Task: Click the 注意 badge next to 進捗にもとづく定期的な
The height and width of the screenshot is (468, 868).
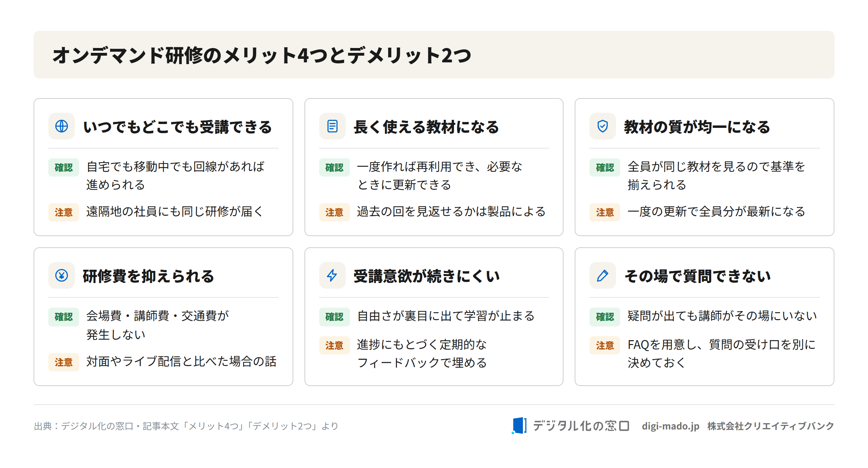Action: coord(334,345)
